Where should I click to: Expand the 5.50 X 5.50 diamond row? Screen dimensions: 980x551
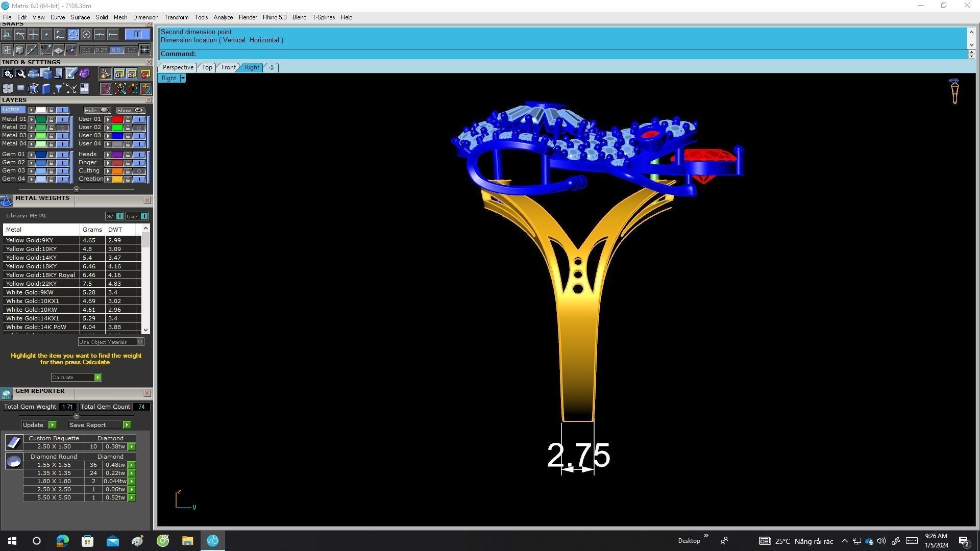(132, 498)
